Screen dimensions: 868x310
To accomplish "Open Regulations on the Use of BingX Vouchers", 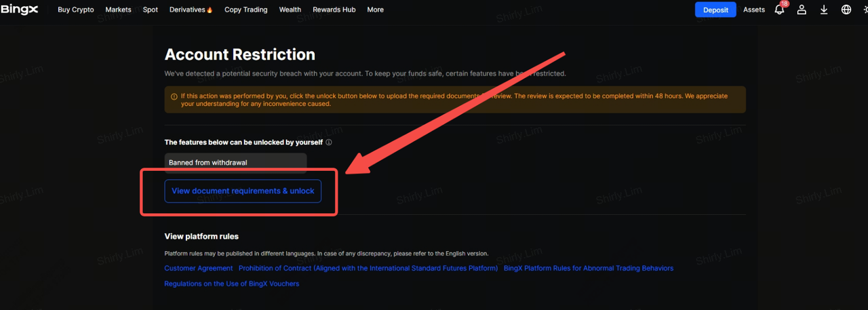I will coord(231,284).
